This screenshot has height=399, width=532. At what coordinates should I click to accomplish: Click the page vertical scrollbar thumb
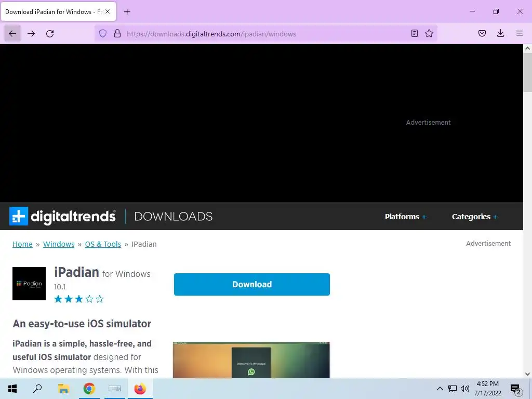click(528, 72)
